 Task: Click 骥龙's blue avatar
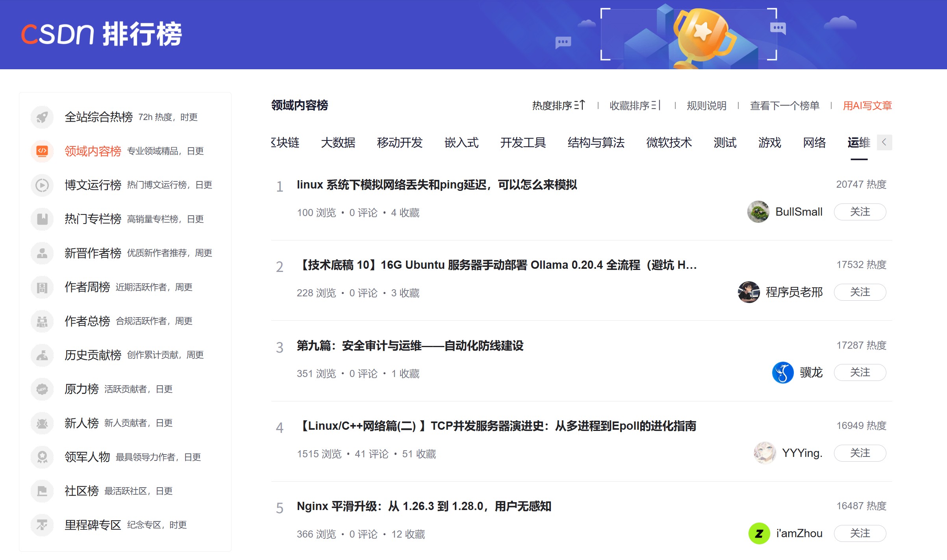(783, 372)
